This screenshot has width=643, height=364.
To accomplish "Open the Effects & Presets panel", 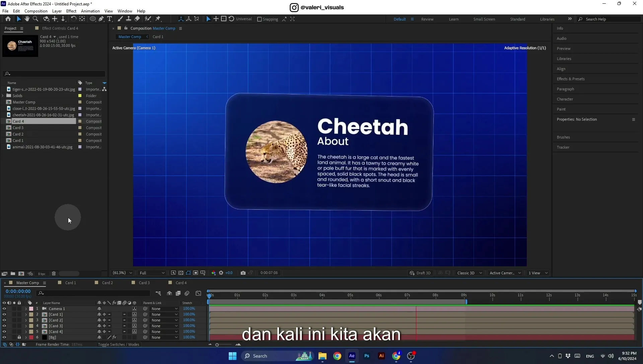I will point(571,79).
